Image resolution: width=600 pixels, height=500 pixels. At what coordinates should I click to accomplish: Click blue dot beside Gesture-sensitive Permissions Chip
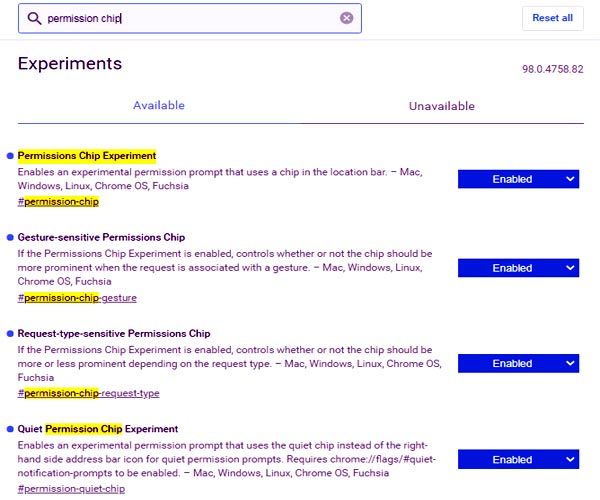click(x=10, y=238)
